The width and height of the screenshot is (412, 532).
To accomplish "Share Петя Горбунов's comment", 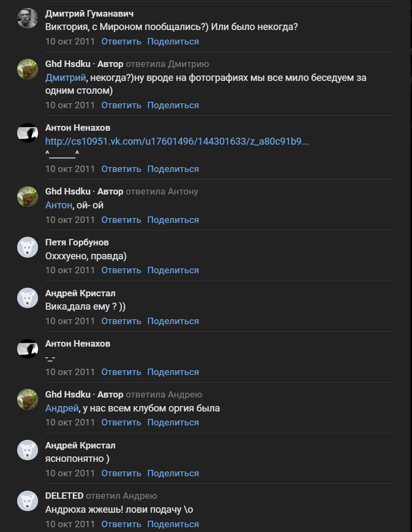I will (x=173, y=271).
